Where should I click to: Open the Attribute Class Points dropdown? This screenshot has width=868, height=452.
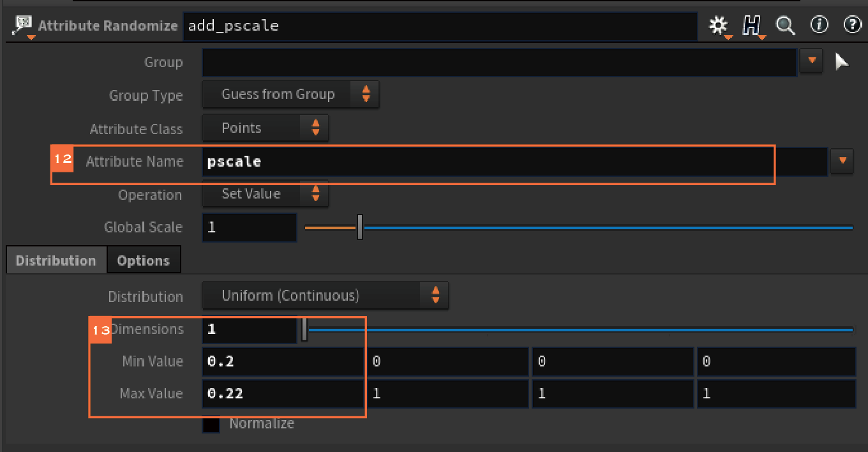coord(265,128)
